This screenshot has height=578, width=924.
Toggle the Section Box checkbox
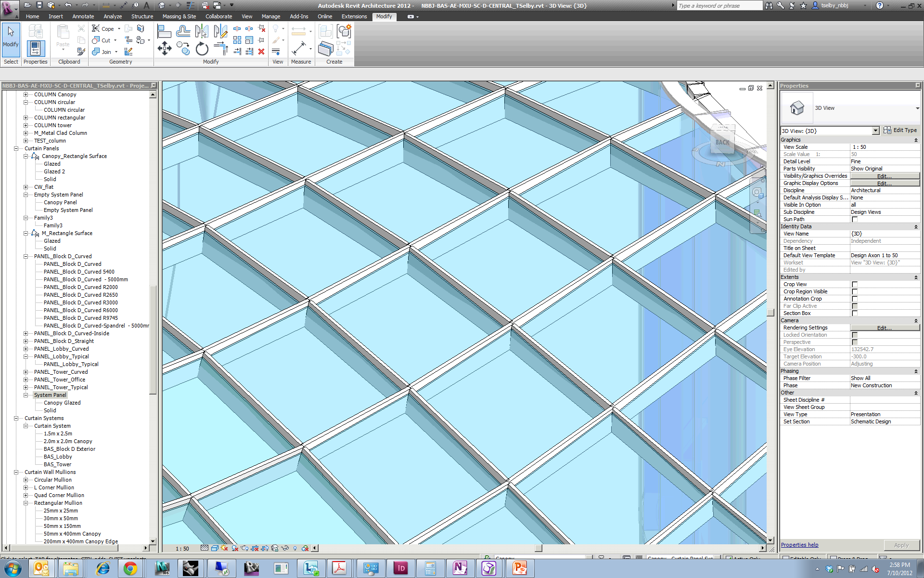coord(855,314)
